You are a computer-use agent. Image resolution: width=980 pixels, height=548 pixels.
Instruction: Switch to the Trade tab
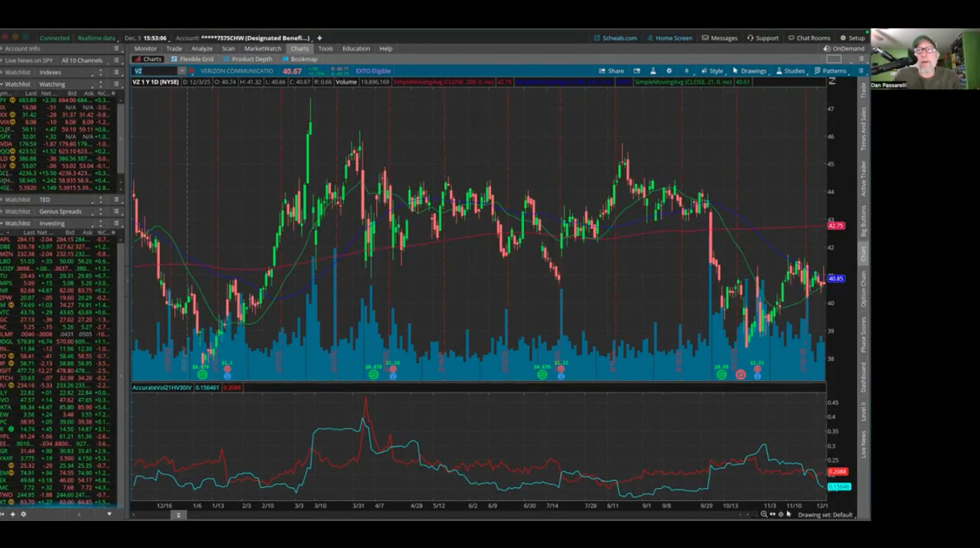click(174, 48)
